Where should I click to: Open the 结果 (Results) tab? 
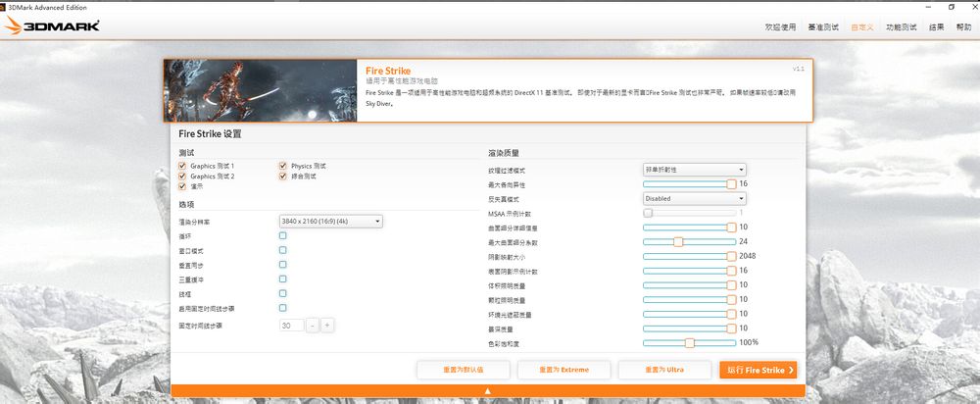point(936,27)
